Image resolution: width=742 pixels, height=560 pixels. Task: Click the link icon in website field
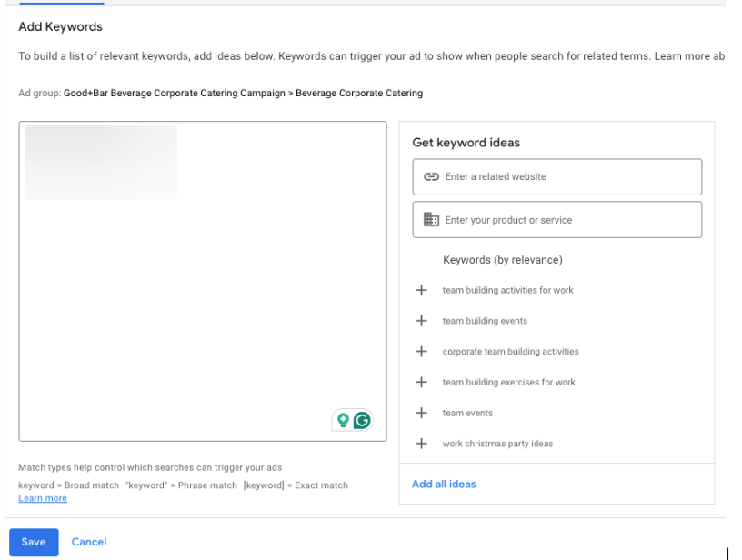(432, 177)
